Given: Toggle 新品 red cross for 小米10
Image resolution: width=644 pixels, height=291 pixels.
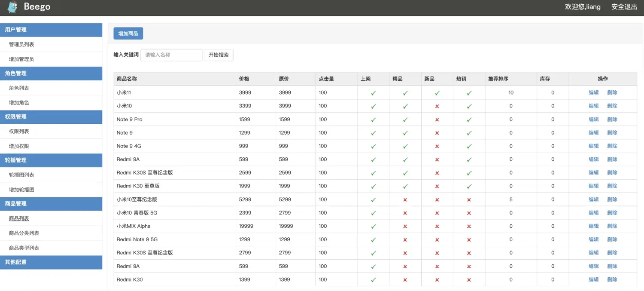Looking at the screenshot, I should tap(437, 106).
